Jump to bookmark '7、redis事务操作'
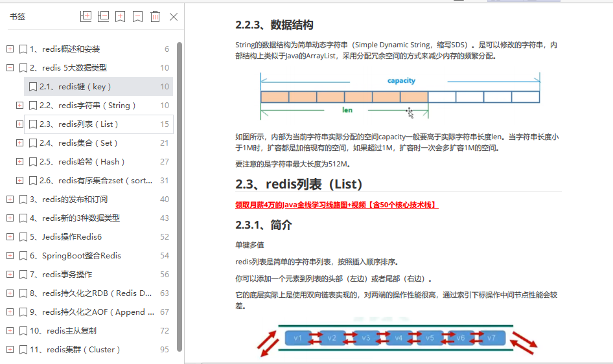This screenshot has width=613, height=364. point(61,274)
